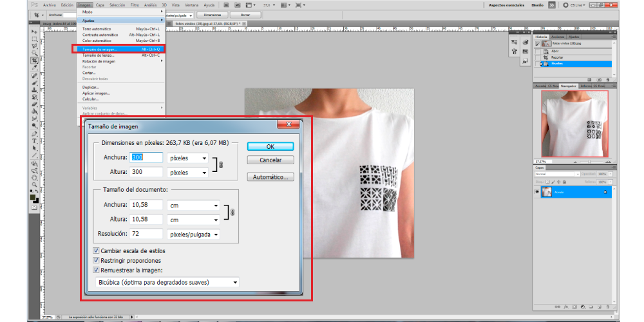The image size is (644, 322).
Task: Click the Resolución input field
Action: 147,234
